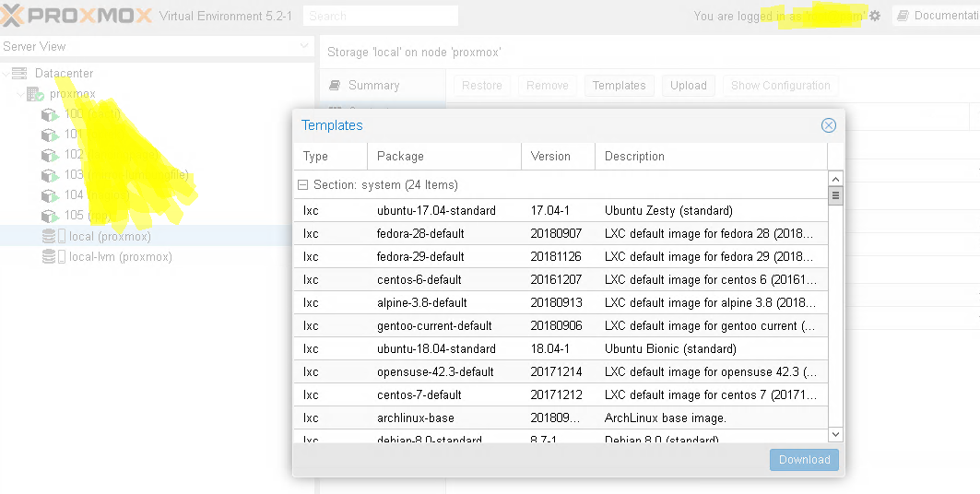Select the fedora-29-default template row
The image size is (980, 494).
pos(561,257)
